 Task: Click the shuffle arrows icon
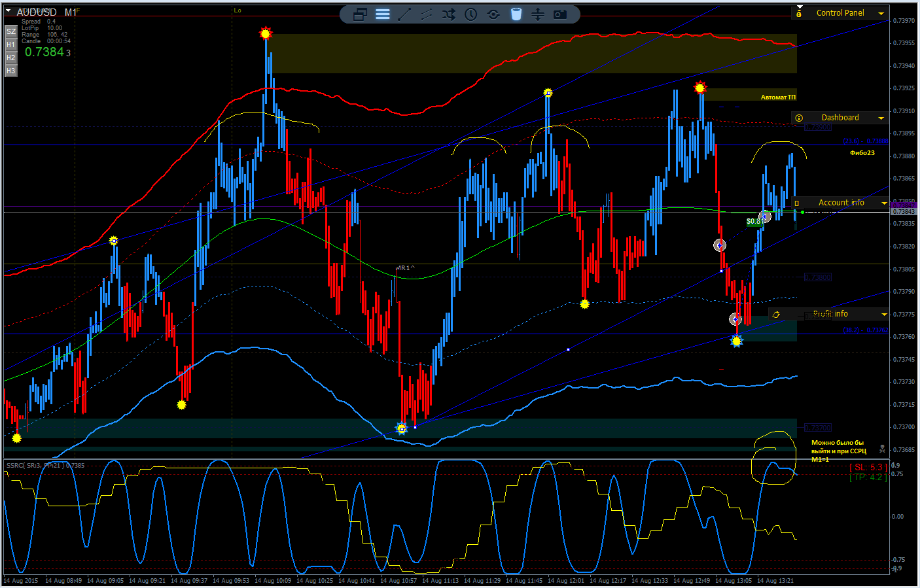click(448, 14)
